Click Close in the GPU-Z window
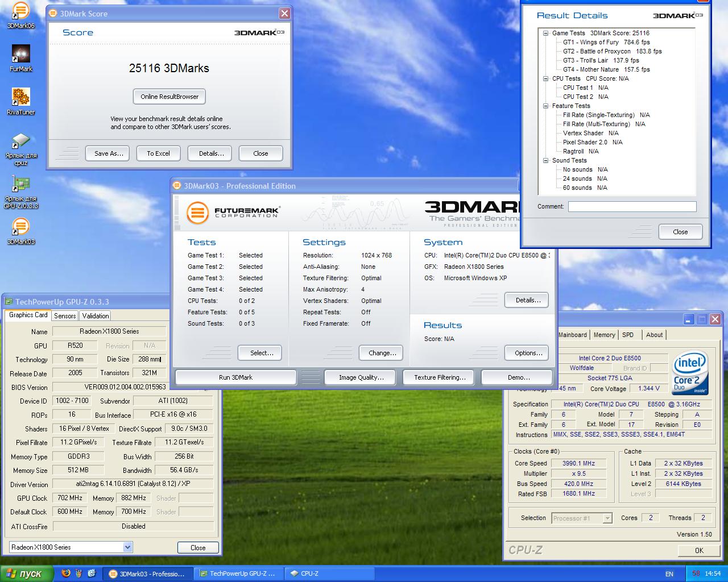This screenshot has height=582, width=728. (x=198, y=548)
